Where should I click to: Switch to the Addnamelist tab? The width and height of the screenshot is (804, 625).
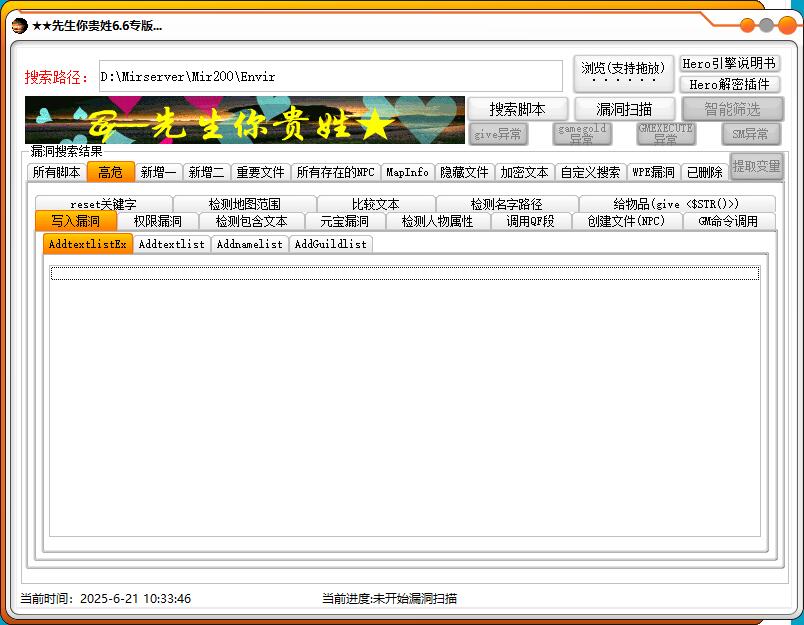point(249,244)
